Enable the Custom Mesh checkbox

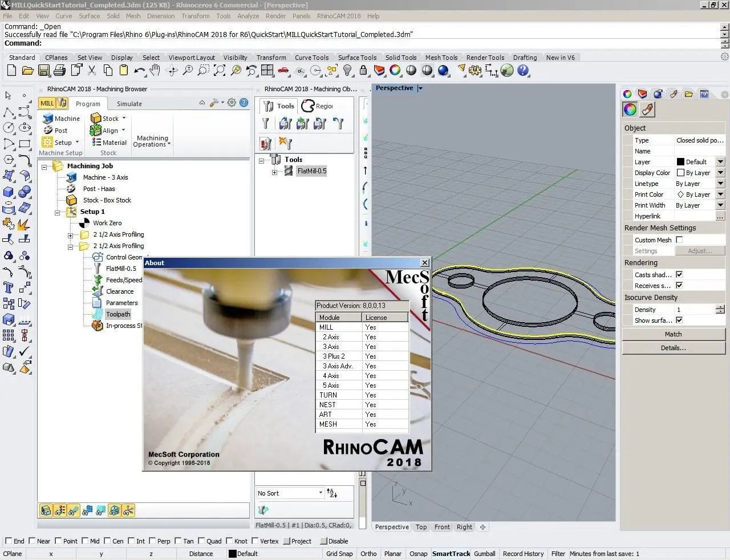pos(679,240)
